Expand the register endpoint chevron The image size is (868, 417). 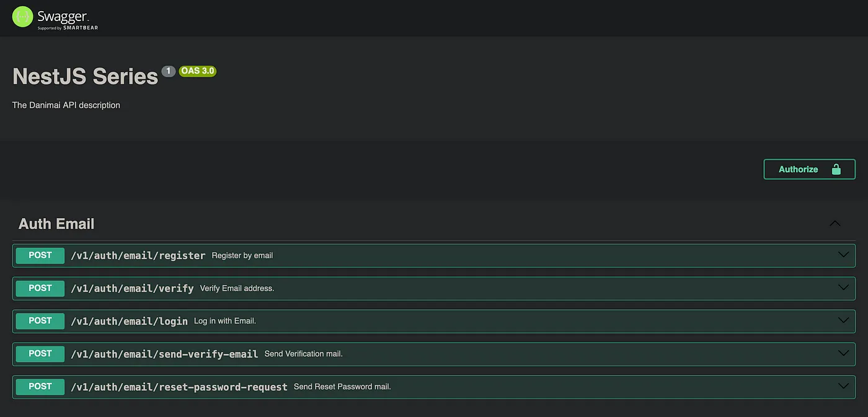click(843, 255)
